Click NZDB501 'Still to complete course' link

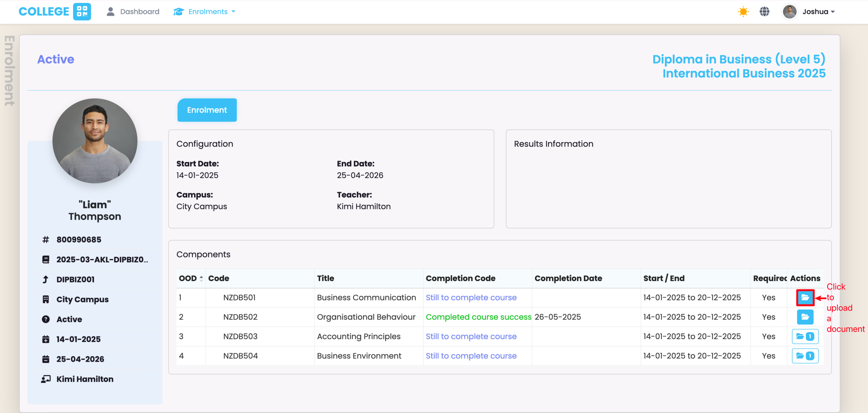tap(471, 298)
